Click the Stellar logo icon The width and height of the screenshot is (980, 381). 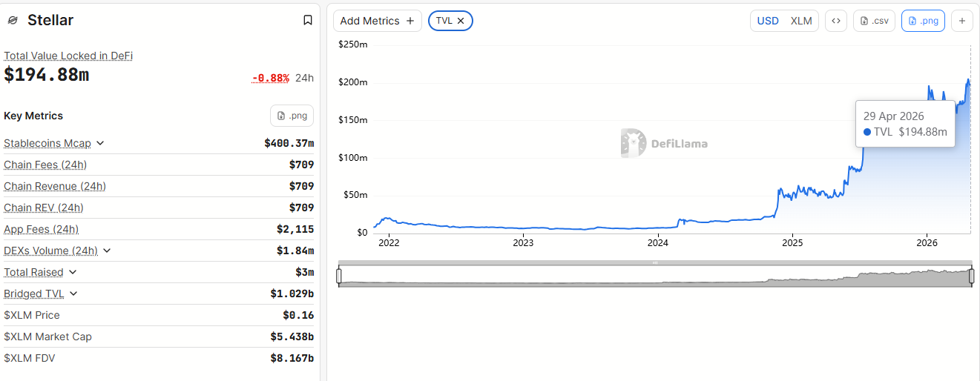tap(12, 21)
